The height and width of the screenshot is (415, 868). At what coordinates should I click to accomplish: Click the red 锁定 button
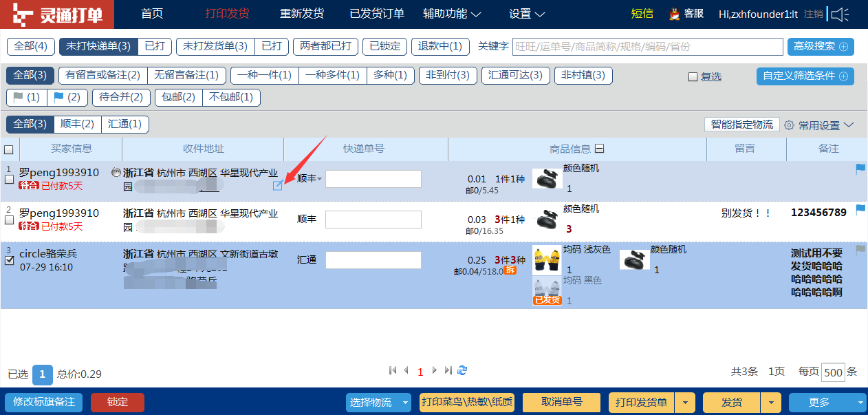[x=118, y=403]
